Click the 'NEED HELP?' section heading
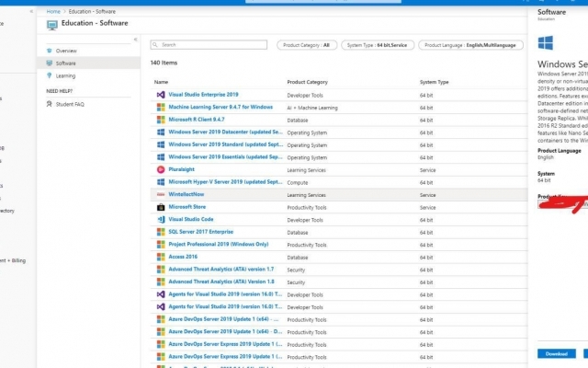This screenshot has height=368, width=588. point(59,91)
